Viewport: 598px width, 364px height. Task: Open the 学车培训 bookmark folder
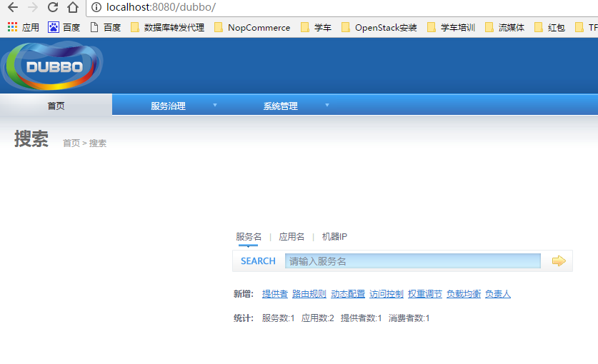(451, 27)
